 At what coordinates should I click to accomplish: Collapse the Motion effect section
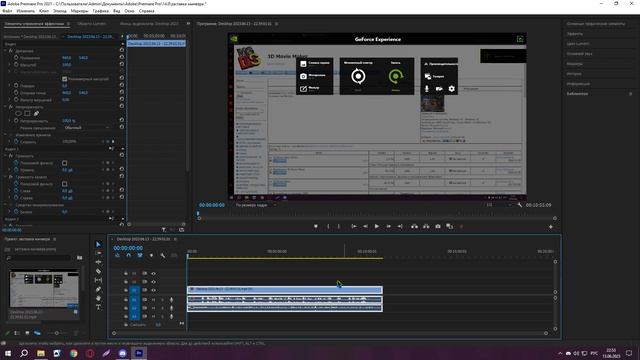point(6,51)
